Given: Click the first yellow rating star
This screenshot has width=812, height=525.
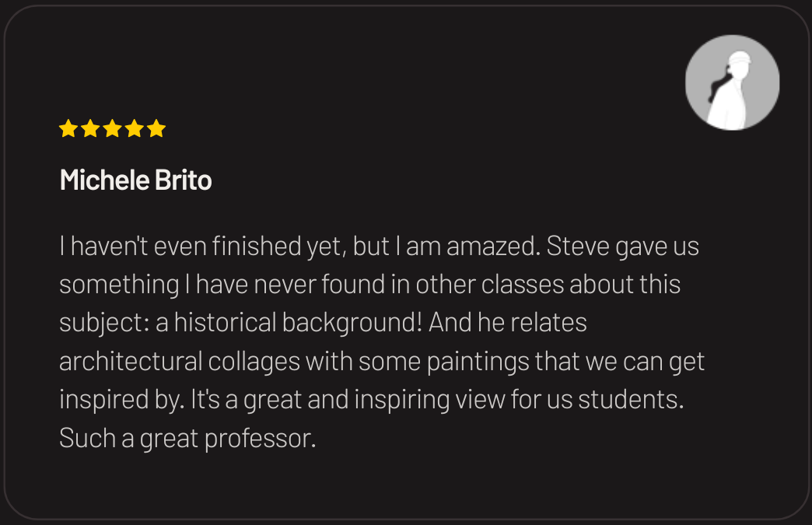Looking at the screenshot, I should point(68,128).
